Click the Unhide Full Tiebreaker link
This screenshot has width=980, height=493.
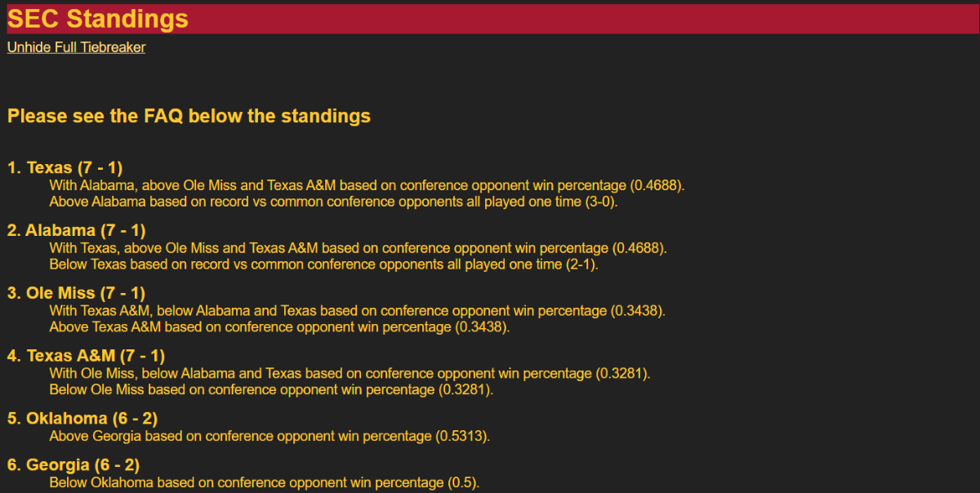pos(76,47)
